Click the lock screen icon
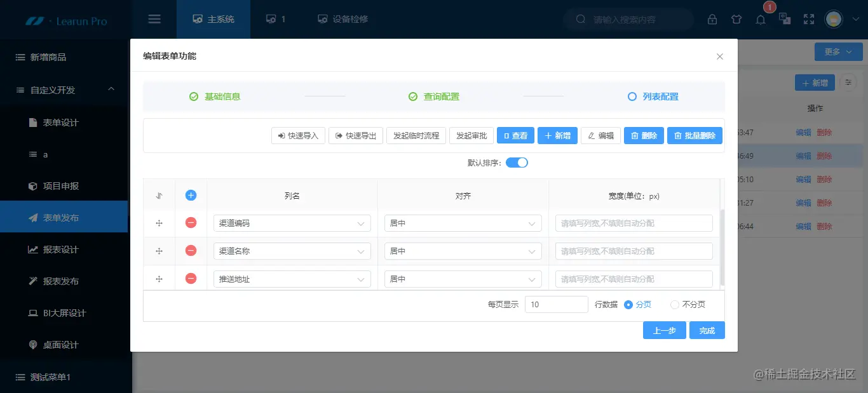868x393 pixels. click(x=712, y=19)
